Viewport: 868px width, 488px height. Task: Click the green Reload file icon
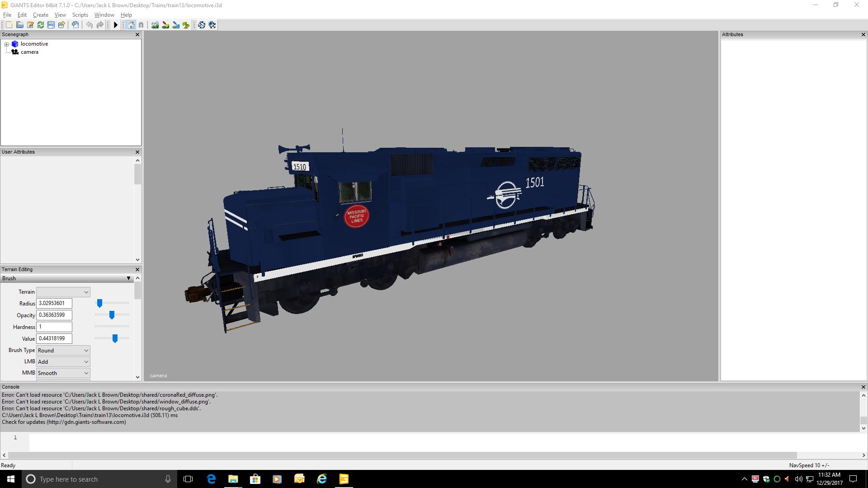(x=41, y=25)
